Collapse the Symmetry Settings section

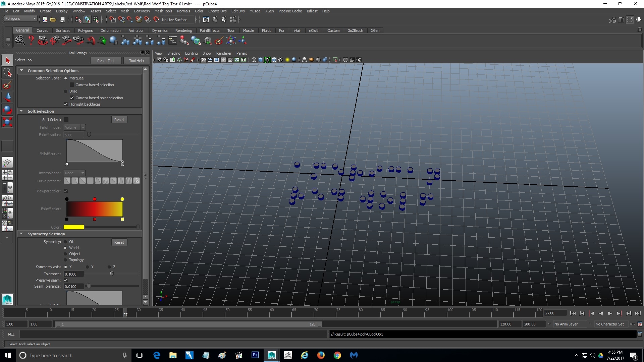point(21,234)
